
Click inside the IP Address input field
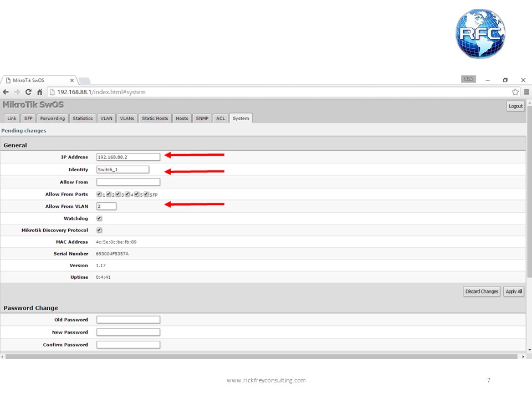[127, 156]
